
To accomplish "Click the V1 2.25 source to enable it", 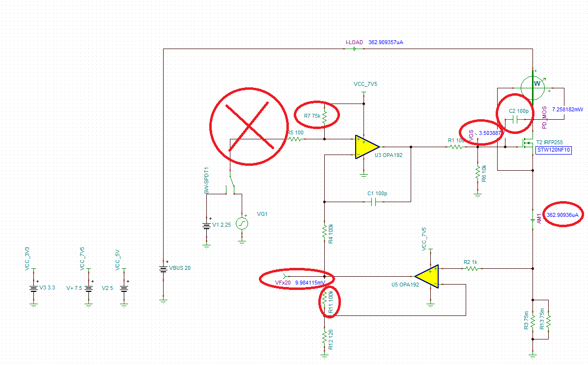I will [205, 226].
